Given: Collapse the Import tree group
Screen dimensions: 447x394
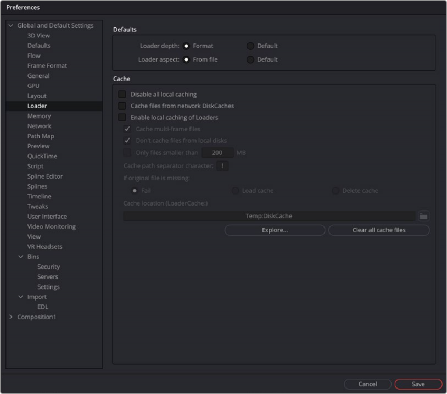Looking at the screenshot, I should (21, 297).
